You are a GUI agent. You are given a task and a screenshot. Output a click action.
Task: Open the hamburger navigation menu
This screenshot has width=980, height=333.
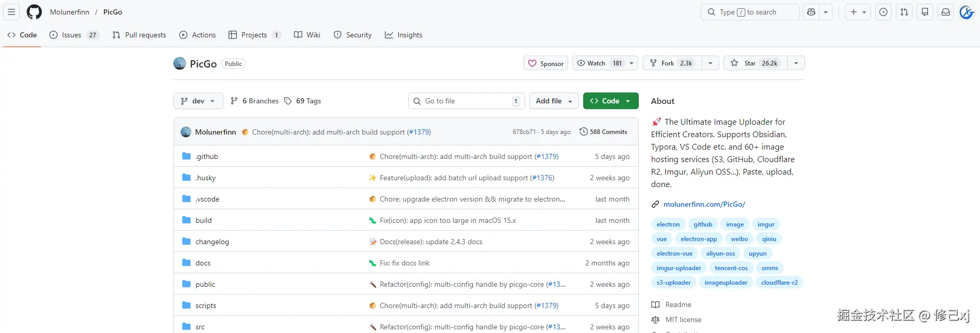(11, 12)
